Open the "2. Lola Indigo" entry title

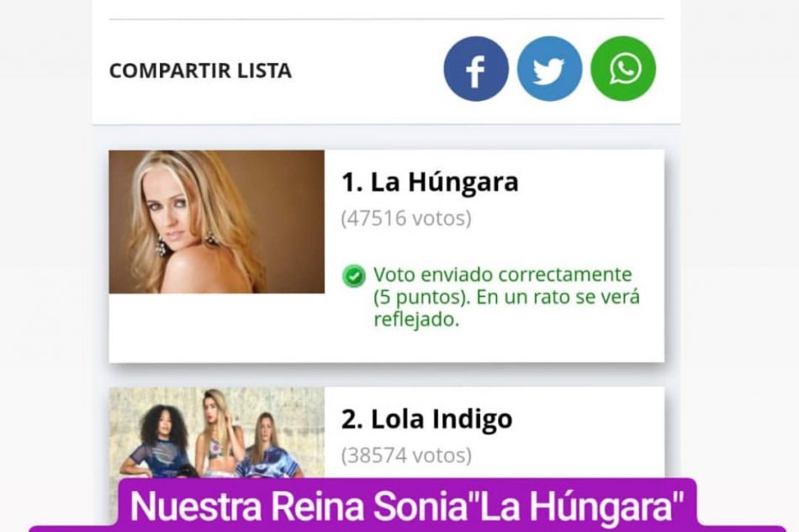[427, 419]
